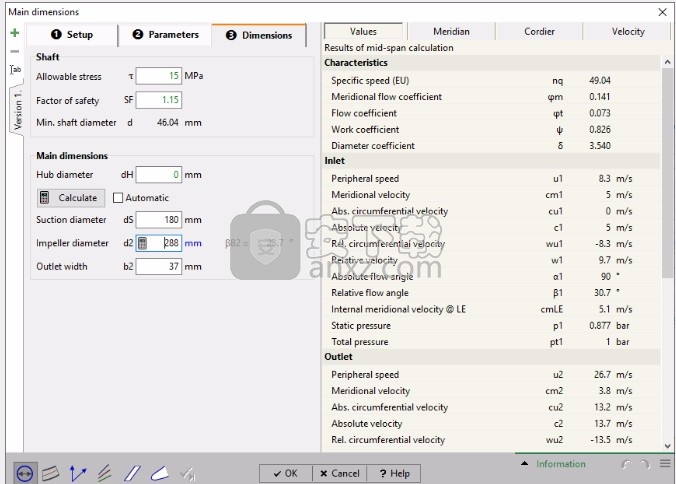Click the Impeller diameter d2 field
This screenshot has height=484, width=676.
point(159,243)
